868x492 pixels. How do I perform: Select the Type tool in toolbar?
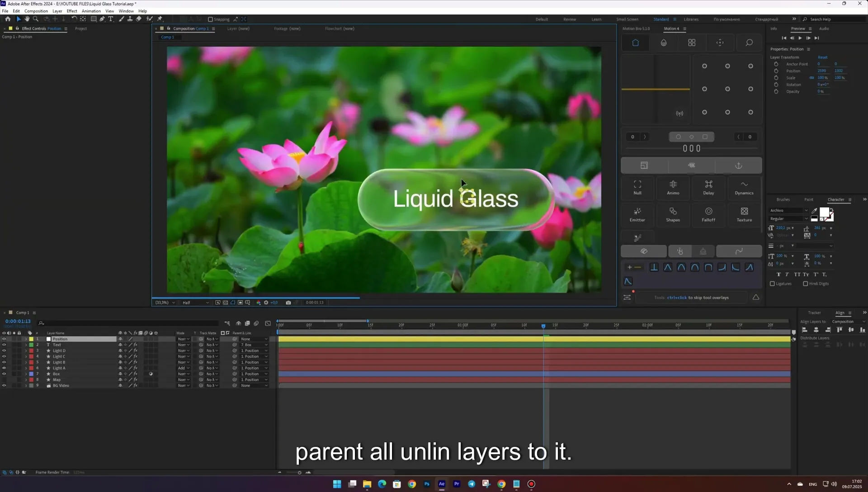[111, 19]
